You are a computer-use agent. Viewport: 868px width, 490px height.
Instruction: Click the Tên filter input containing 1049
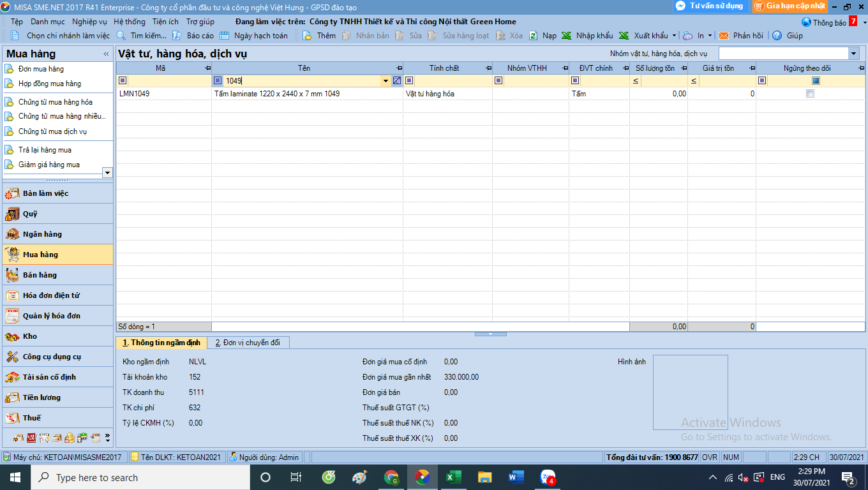(302, 80)
